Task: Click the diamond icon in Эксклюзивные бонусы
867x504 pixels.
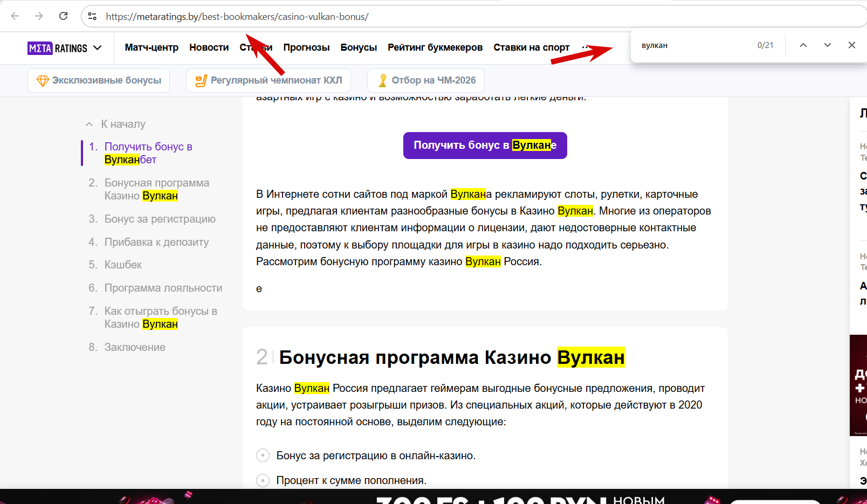Action: 43,81
